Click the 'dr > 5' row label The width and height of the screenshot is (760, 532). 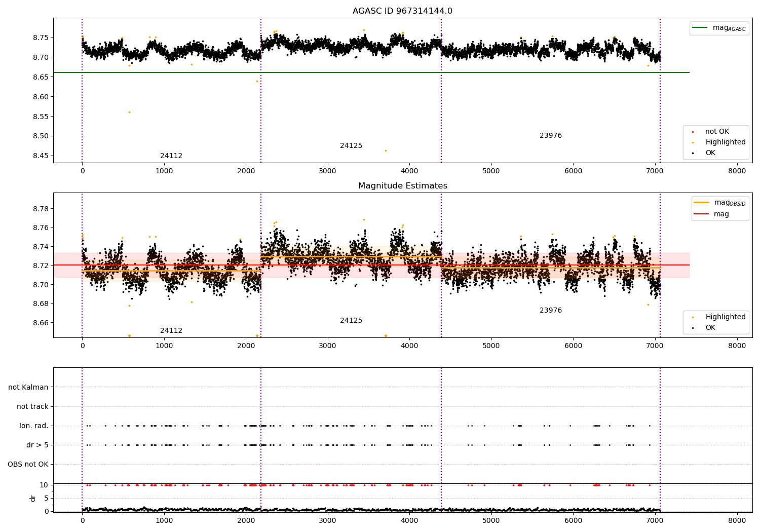click(37, 445)
